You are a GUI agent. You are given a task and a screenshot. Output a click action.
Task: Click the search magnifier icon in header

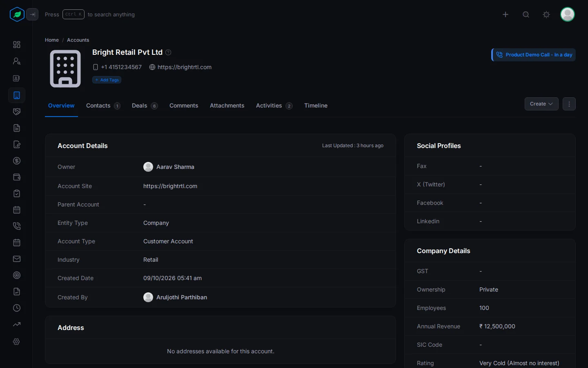tap(526, 14)
